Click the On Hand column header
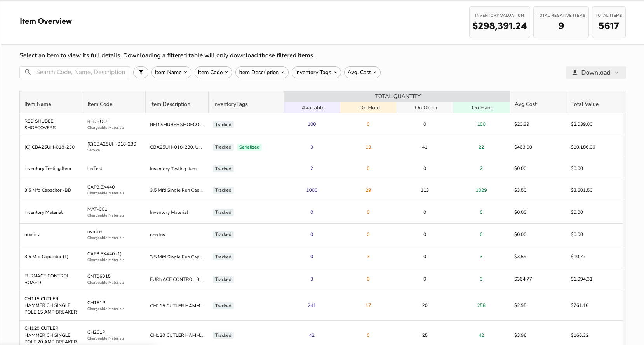The image size is (644, 345). point(482,107)
